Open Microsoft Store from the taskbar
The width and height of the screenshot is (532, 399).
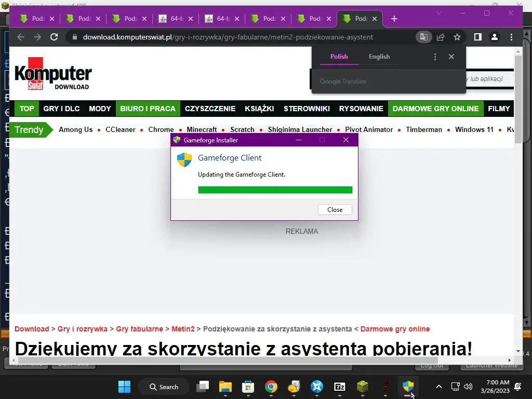248,387
